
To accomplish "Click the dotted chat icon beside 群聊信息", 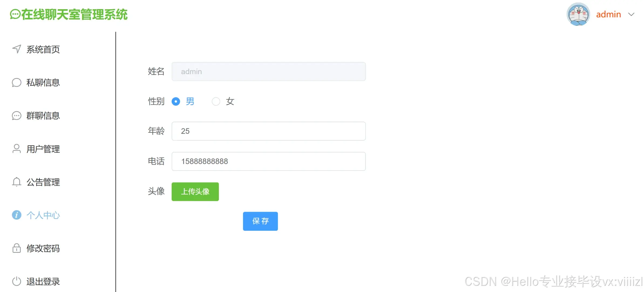I will (16, 116).
